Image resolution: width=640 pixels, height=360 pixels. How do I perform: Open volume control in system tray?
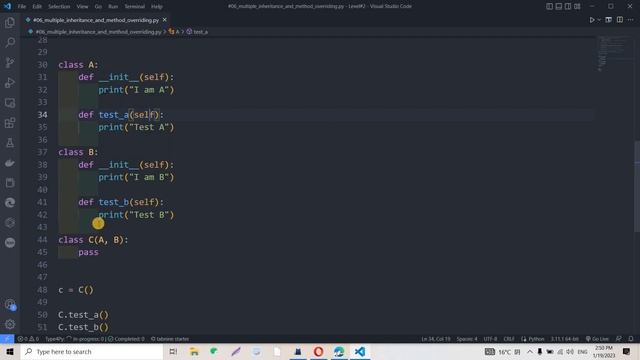[x=570, y=352]
